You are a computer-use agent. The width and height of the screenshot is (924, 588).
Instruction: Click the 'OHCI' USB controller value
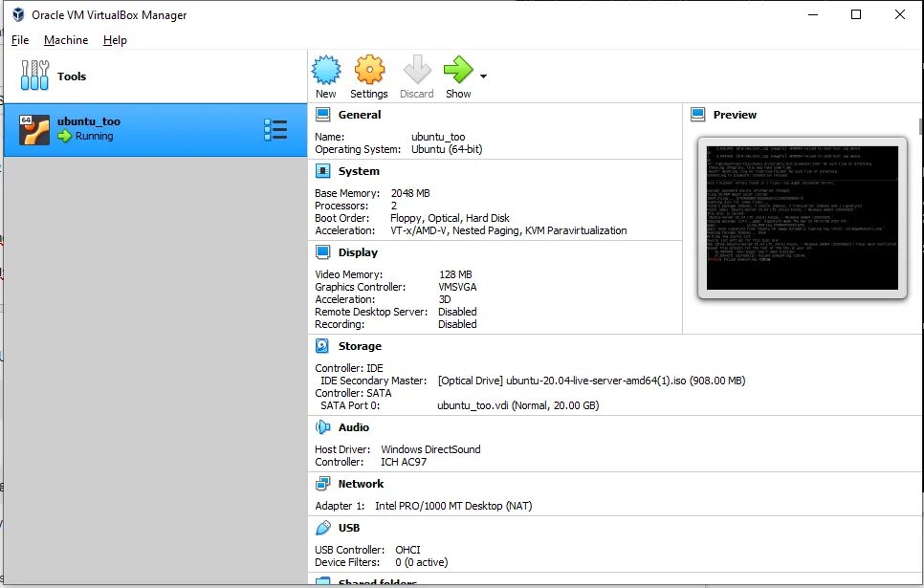click(407, 550)
